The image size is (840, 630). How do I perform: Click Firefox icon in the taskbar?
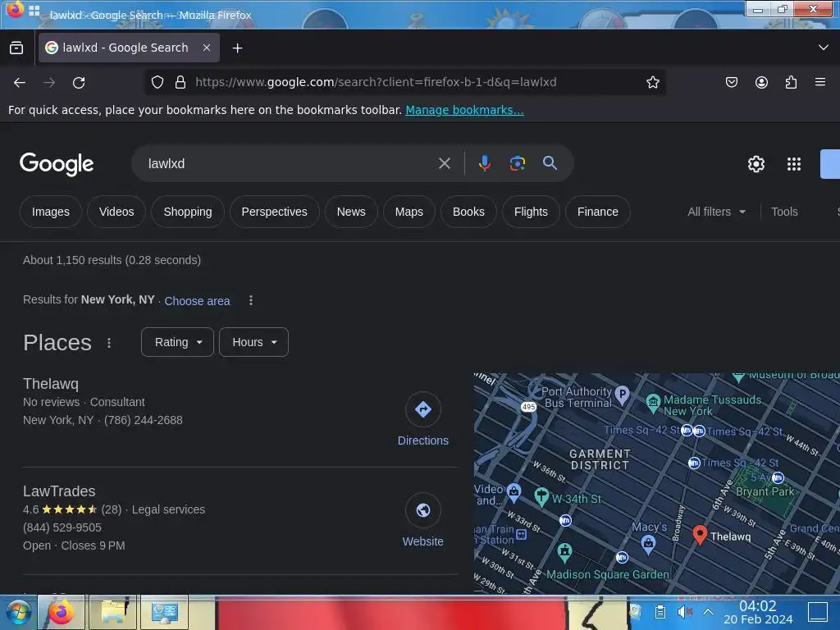coord(61,612)
